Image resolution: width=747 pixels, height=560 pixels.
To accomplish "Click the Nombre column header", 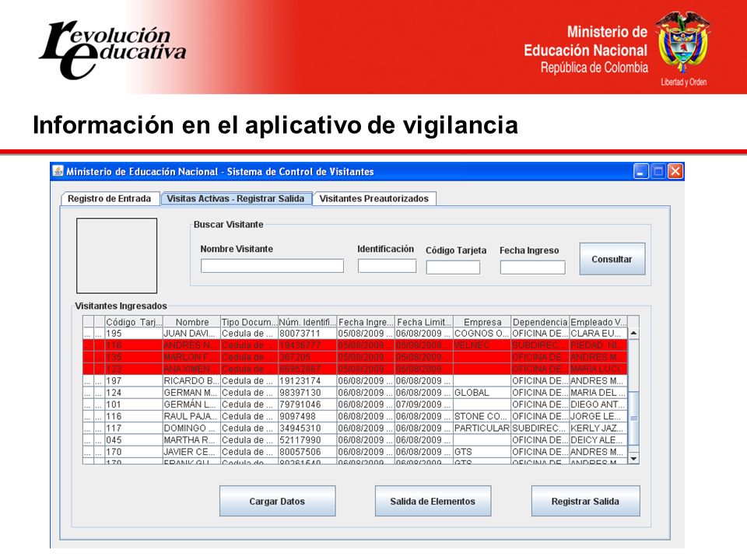I will pyautogui.click(x=191, y=322).
